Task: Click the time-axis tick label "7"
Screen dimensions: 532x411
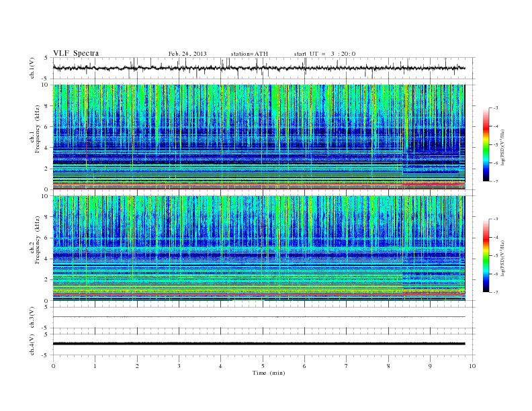Action: pos(347,366)
